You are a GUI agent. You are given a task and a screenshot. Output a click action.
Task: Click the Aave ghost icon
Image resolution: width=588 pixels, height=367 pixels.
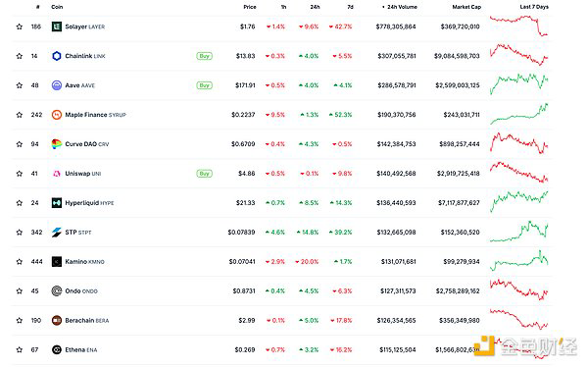57,85
